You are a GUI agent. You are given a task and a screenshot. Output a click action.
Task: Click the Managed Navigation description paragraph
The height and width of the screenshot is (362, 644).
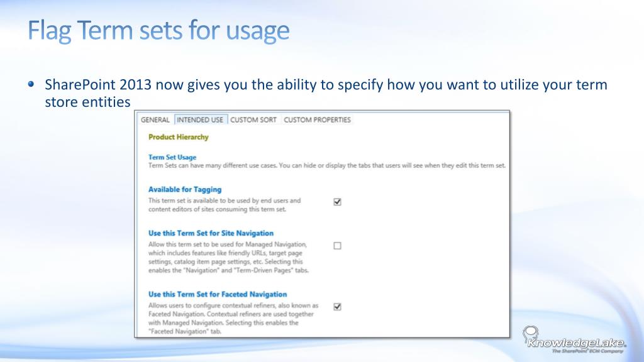(x=228, y=257)
